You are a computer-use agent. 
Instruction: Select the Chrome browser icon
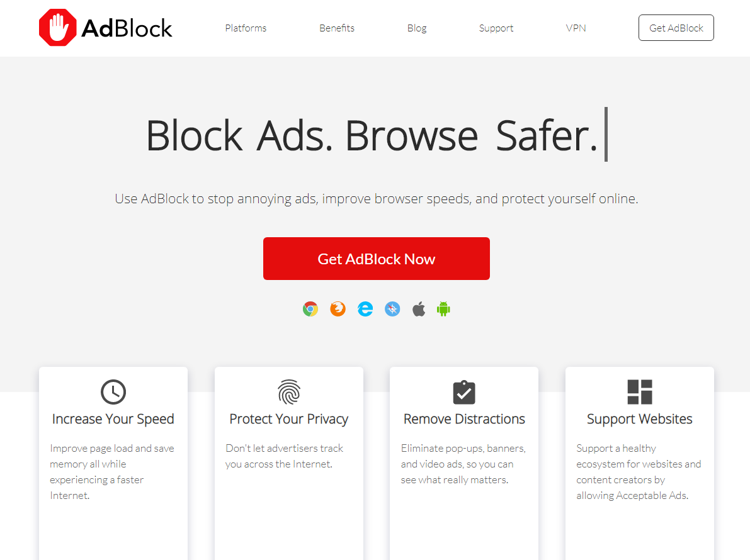[310, 309]
